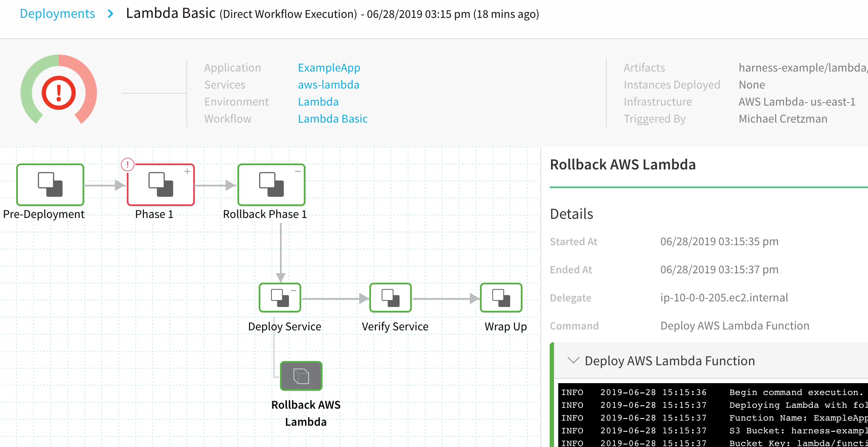This screenshot has width=868, height=447.
Task: Open the Deployments breadcrumb link
Action: pyautogui.click(x=57, y=14)
